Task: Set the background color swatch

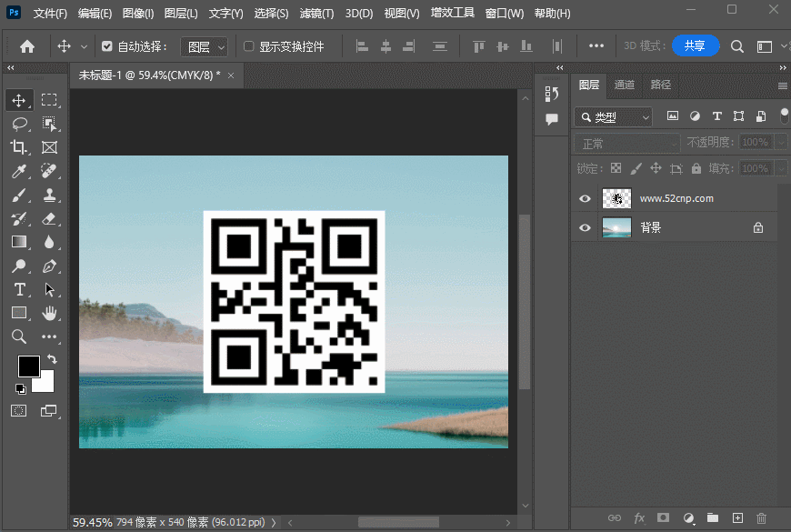Action: pyautogui.click(x=47, y=385)
